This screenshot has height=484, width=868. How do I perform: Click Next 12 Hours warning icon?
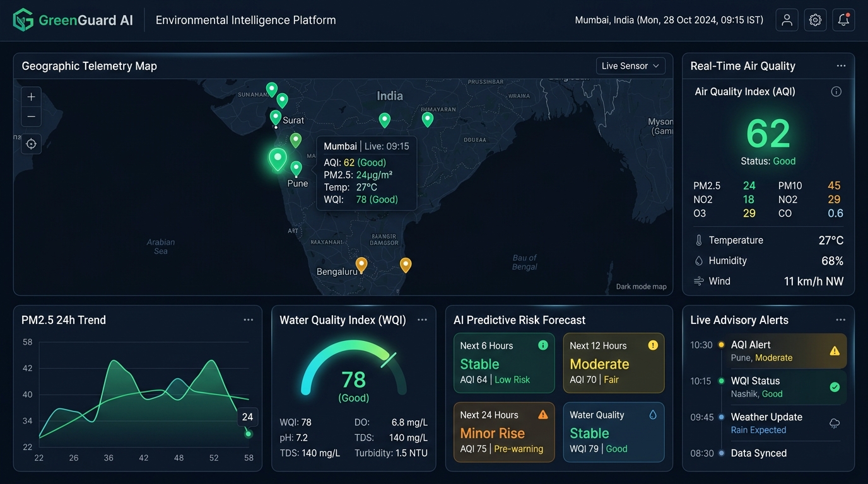click(653, 345)
